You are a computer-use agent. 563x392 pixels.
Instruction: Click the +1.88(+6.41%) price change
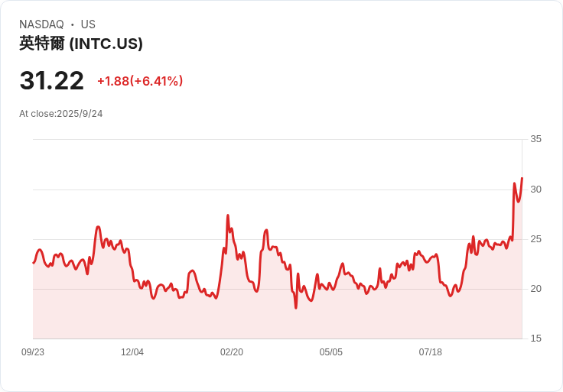pyautogui.click(x=140, y=81)
